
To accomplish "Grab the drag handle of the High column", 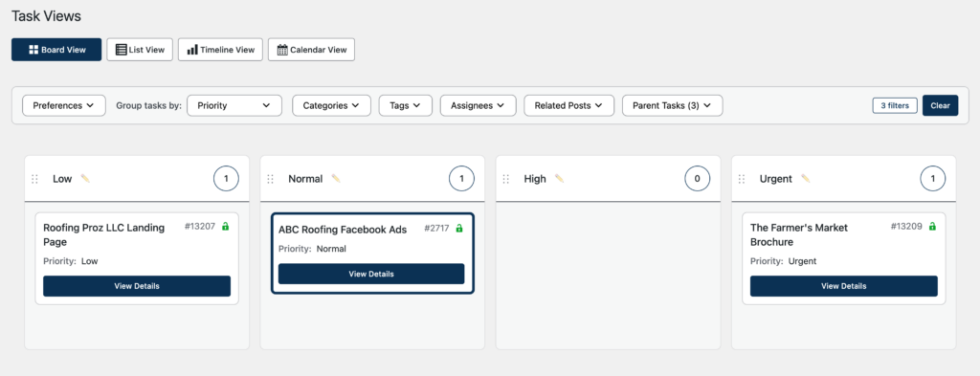I will click(506, 179).
